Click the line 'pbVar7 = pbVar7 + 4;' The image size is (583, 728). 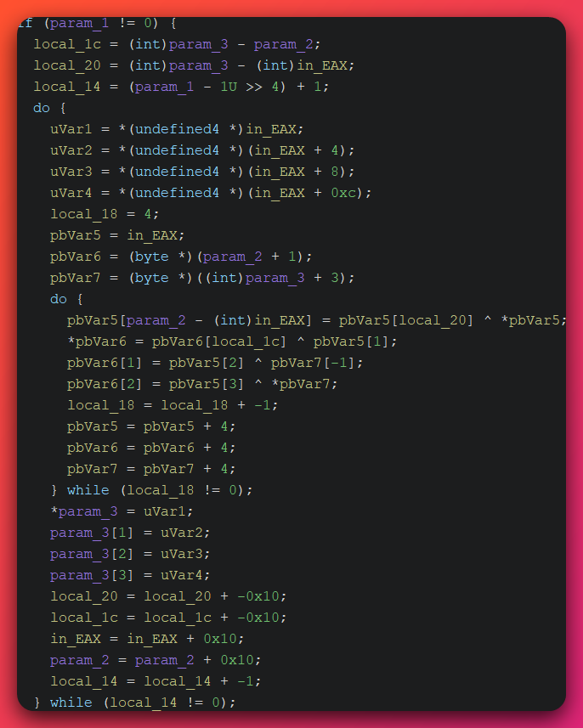pos(151,470)
